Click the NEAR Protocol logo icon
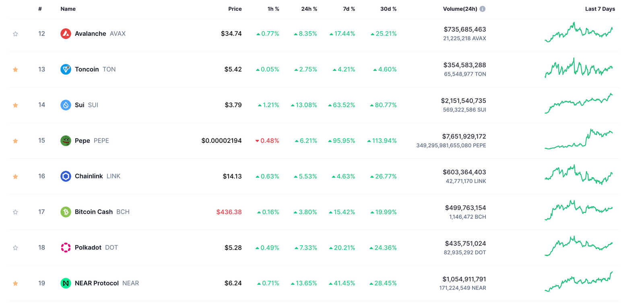The image size is (644, 303). pos(66,283)
